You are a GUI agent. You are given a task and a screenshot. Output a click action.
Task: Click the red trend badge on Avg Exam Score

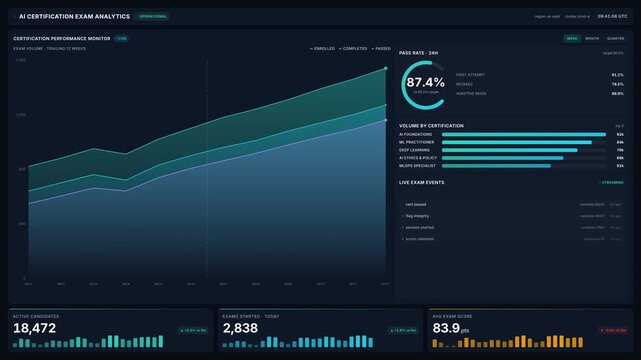pyautogui.click(x=612, y=330)
